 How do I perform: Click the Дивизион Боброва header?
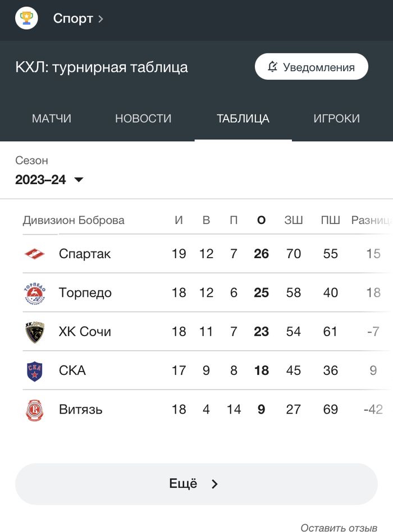[74, 220]
